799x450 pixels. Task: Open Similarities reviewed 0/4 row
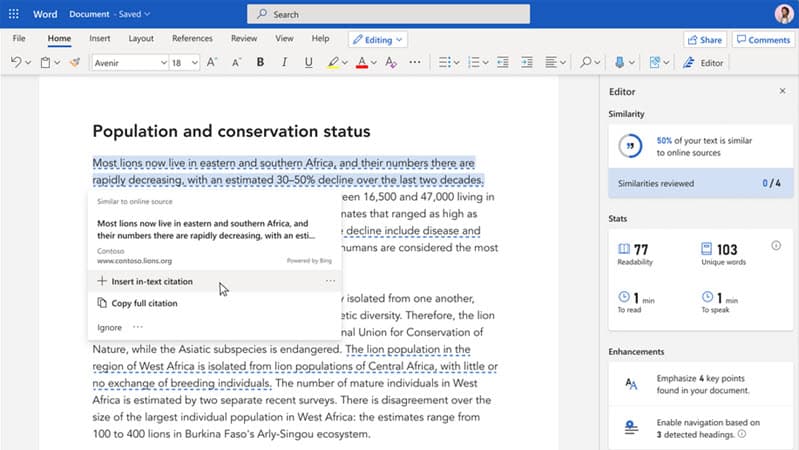700,183
